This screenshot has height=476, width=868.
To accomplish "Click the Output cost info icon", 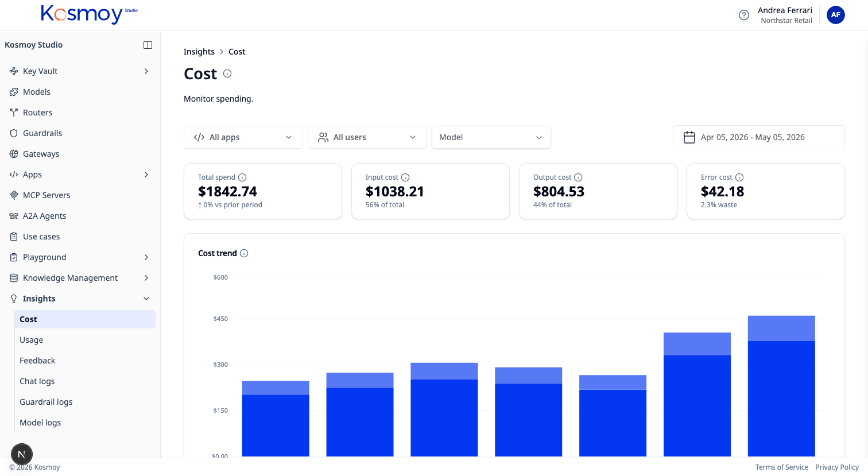I will 578,177.
